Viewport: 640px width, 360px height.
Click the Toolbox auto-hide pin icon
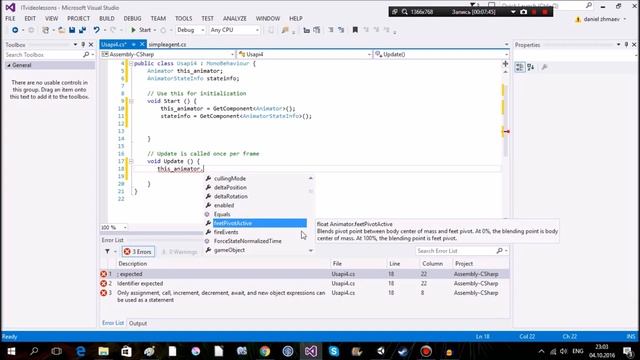(83, 44)
